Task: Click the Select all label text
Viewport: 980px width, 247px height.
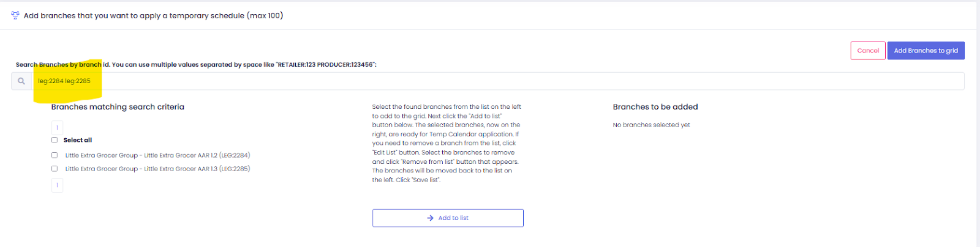Action: pyautogui.click(x=78, y=140)
